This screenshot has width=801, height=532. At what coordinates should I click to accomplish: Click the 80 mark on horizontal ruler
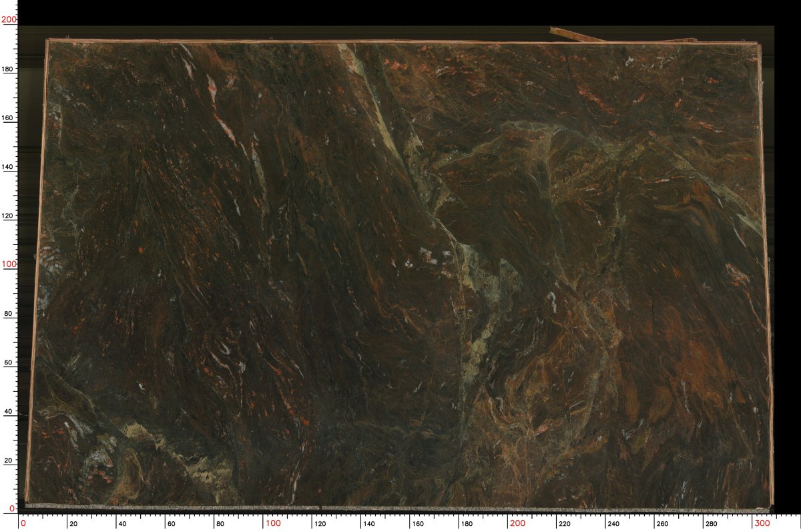click(x=220, y=524)
